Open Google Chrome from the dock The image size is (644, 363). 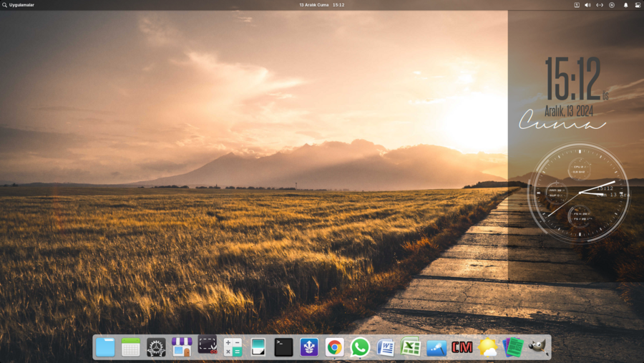tap(334, 347)
